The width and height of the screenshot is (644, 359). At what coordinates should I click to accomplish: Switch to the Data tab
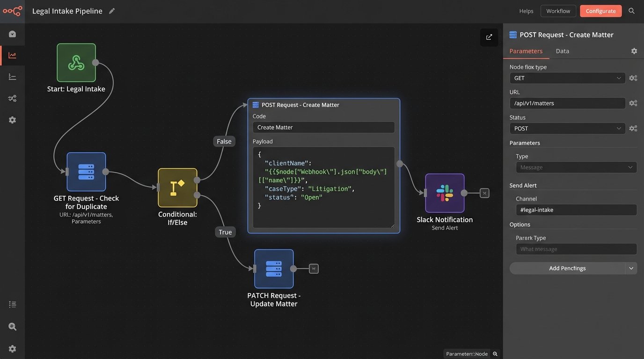562,51
